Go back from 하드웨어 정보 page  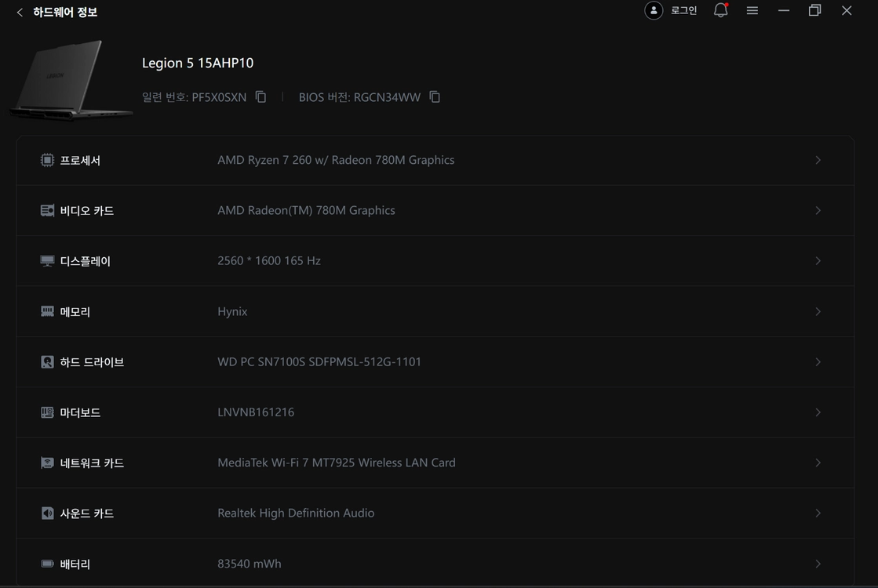point(20,13)
